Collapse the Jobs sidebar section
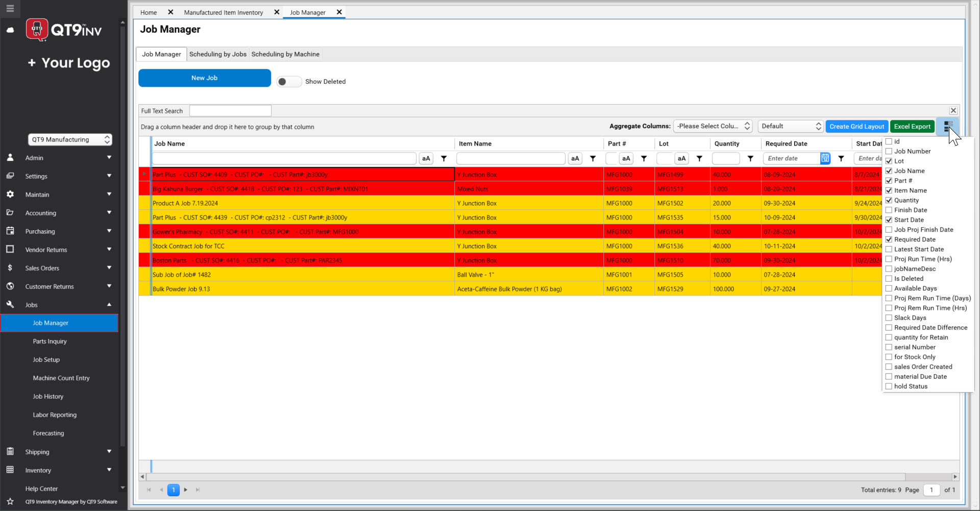980x511 pixels. point(109,305)
